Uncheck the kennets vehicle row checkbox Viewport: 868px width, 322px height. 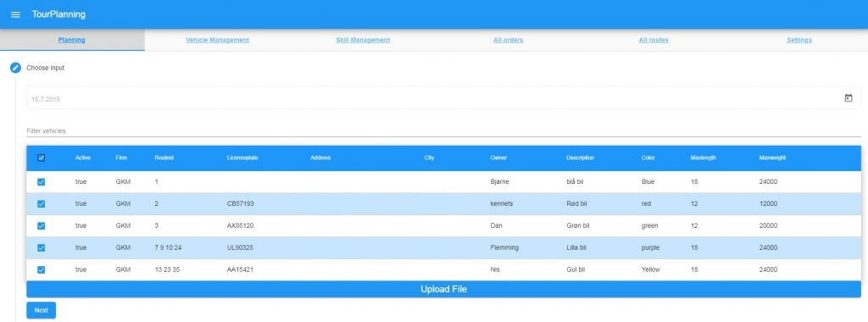pos(41,203)
